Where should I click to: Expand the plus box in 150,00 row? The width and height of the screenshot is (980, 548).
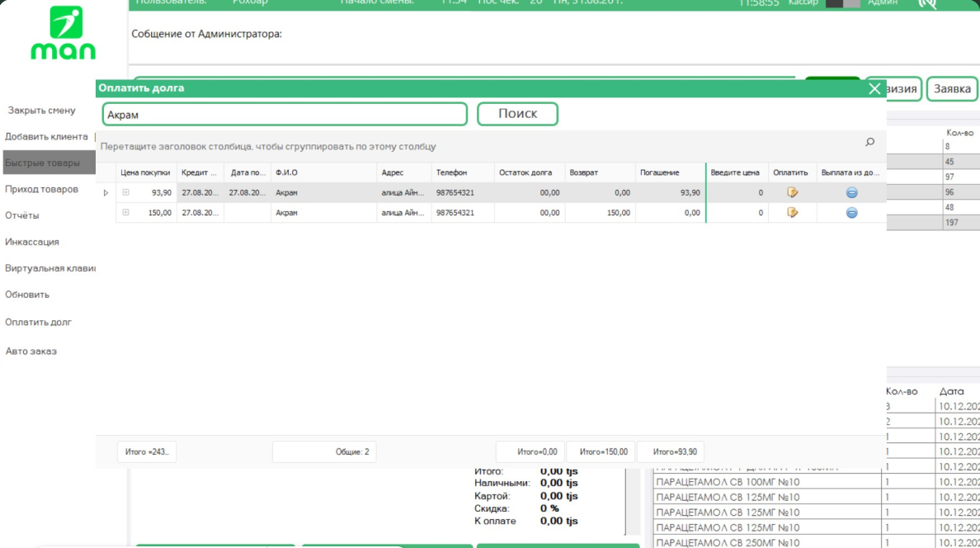[x=125, y=213]
